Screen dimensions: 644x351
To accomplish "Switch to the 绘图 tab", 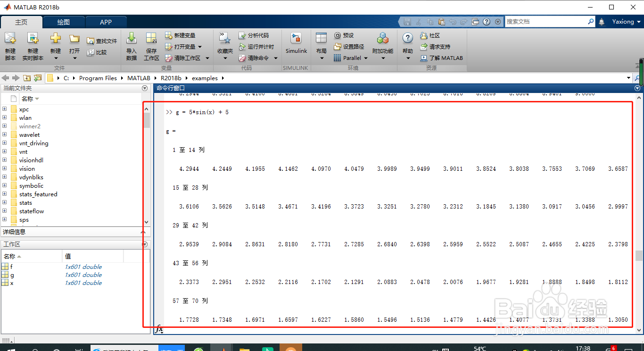I will 64,22.
